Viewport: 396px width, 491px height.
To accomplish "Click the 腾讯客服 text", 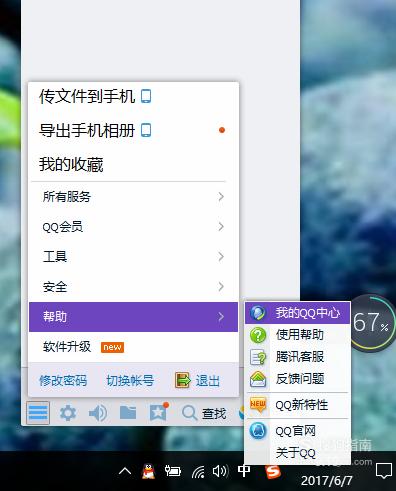I will point(300,357).
